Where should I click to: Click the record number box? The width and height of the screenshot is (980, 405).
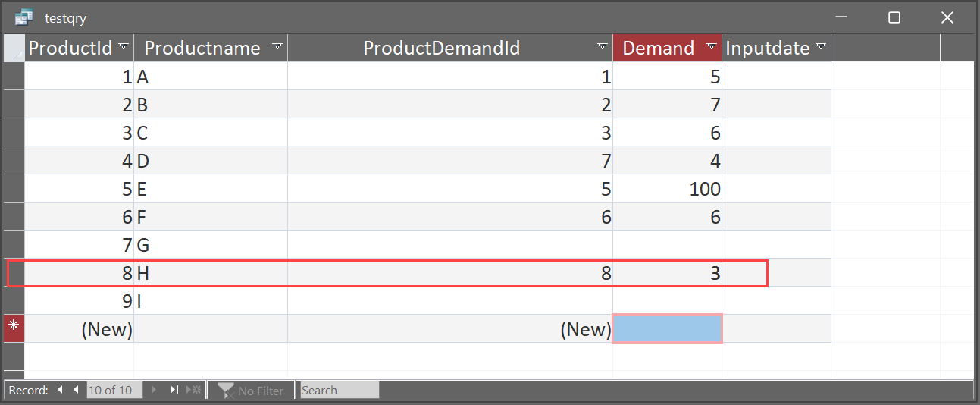[114, 391]
